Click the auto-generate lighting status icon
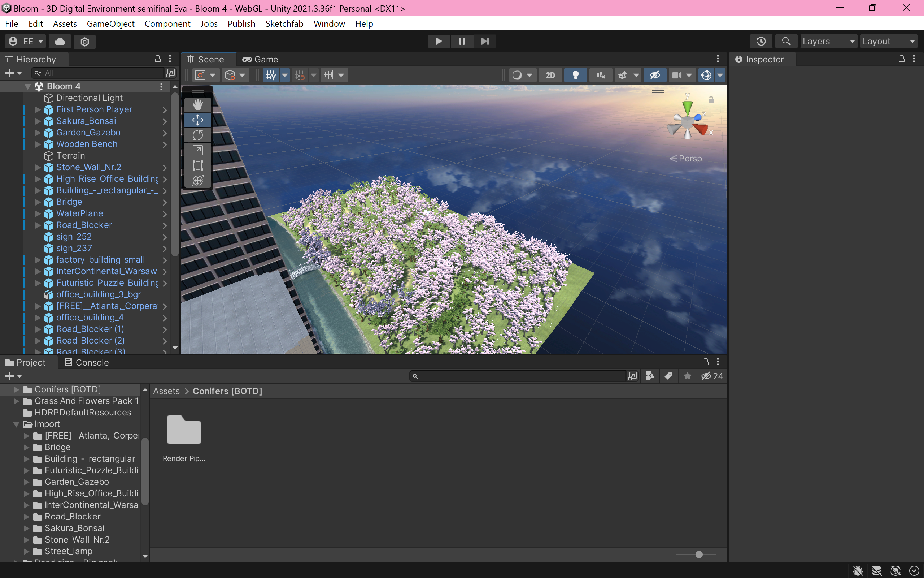 [x=895, y=571]
